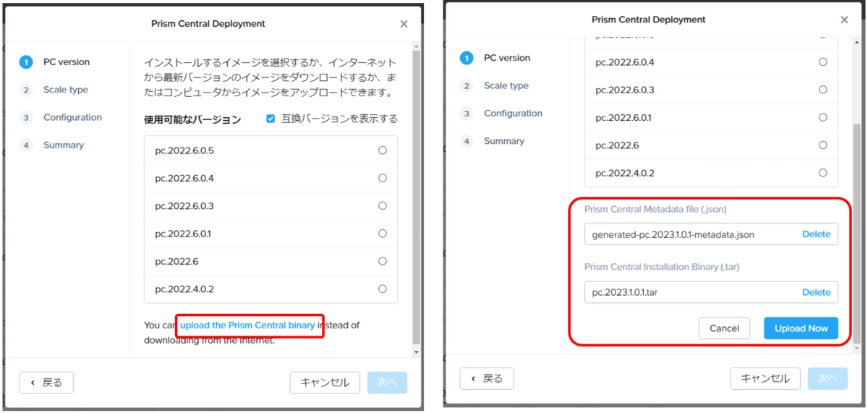Close the left Prism Central Deployment dialog
This screenshot has height=413, width=868.
pyautogui.click(x=404, y=24)
